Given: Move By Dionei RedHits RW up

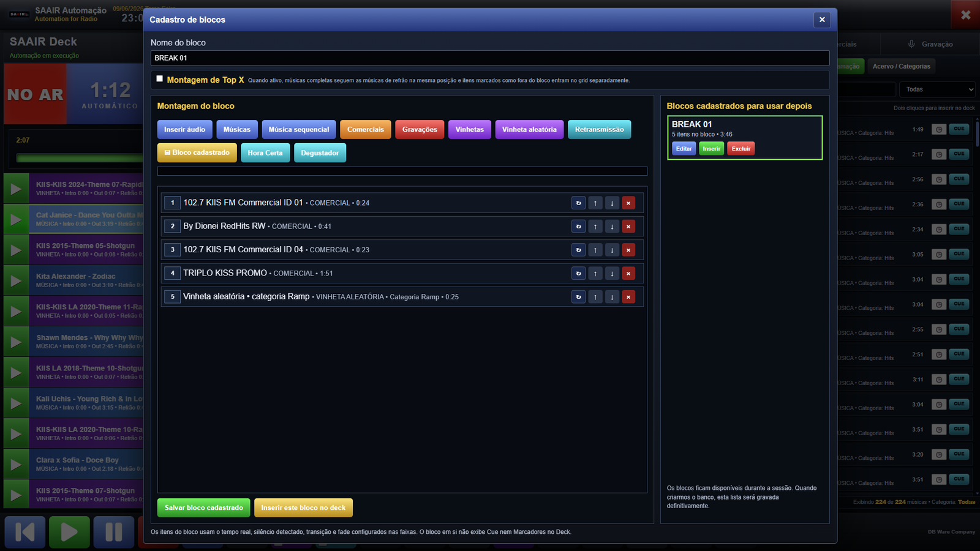Looking at the screenshot, I should (x=595, y=227).
